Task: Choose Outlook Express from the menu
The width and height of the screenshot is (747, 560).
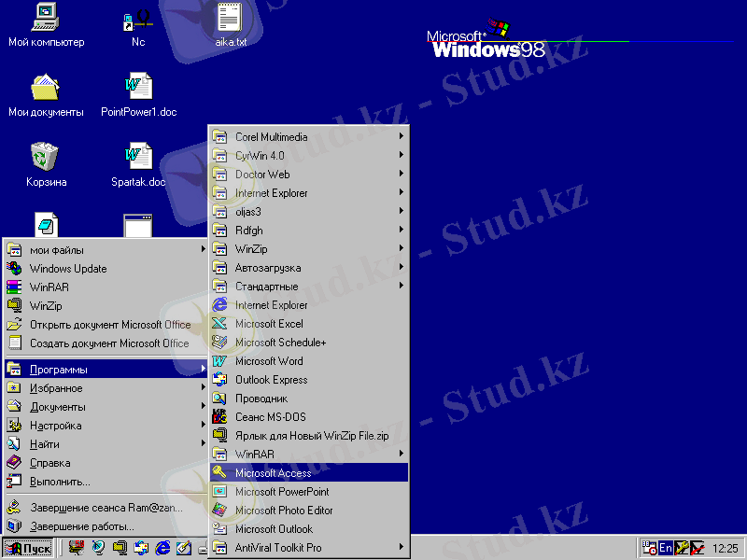Action: [271, 380]
